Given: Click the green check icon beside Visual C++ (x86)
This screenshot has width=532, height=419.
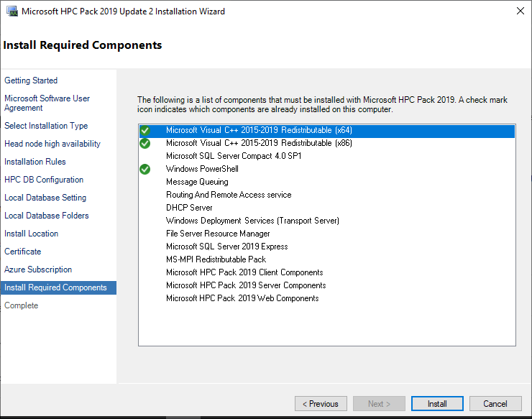Looking at the screenshot, I should (145, 143).
